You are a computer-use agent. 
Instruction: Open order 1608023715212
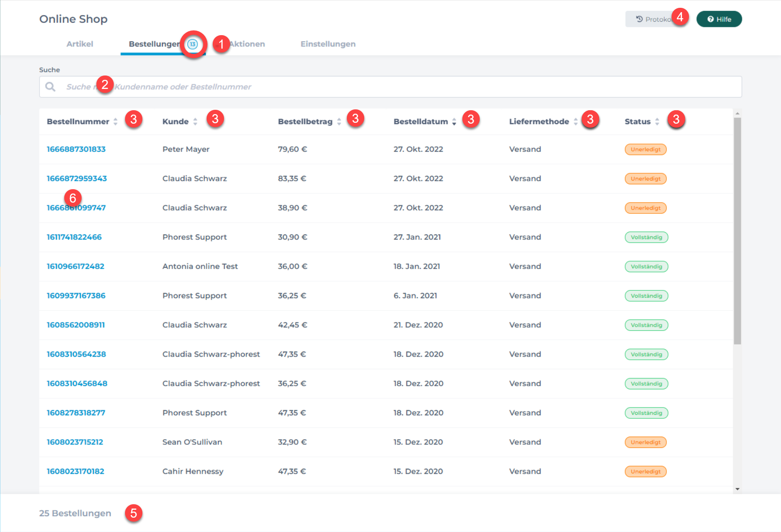click(75, 442)
